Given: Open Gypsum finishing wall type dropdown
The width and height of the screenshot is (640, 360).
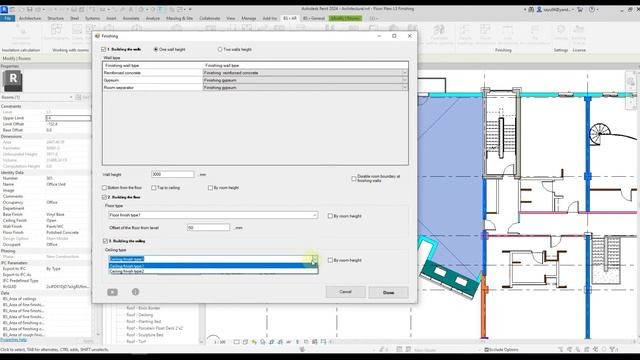Looking at the screenshot, I should coord(404,80).
